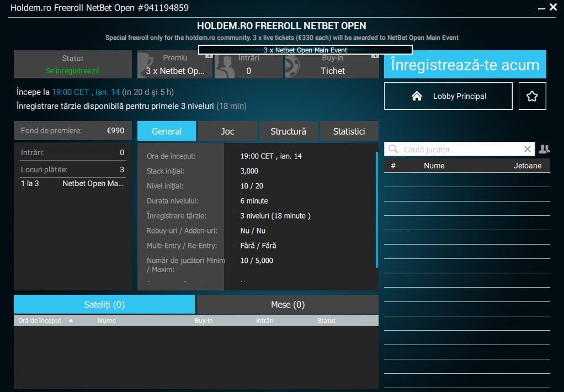Select the Sateliți (0) tab
Image resolution: width=564 pixels, height=392 pixels.
(x=104, y=305)
